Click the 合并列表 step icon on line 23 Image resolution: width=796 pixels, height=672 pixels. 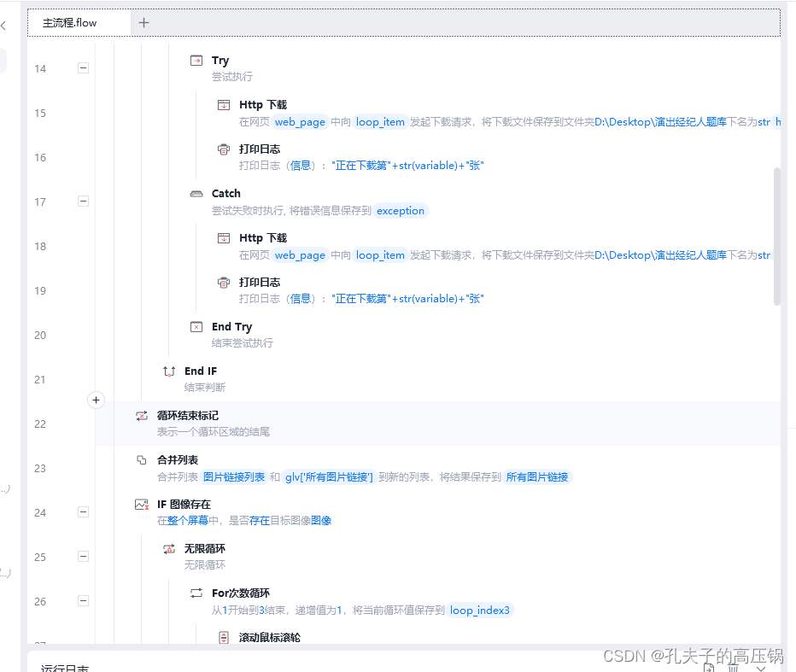(142, 459)
